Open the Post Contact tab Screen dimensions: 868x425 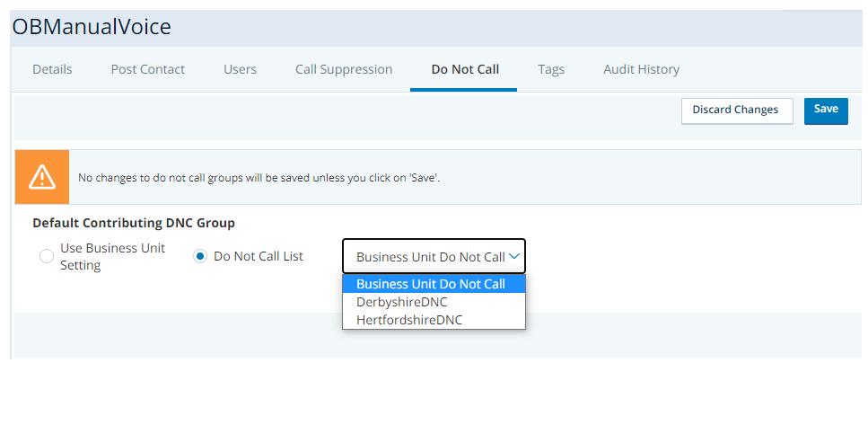pyautogui.click(x=148, y=69)
